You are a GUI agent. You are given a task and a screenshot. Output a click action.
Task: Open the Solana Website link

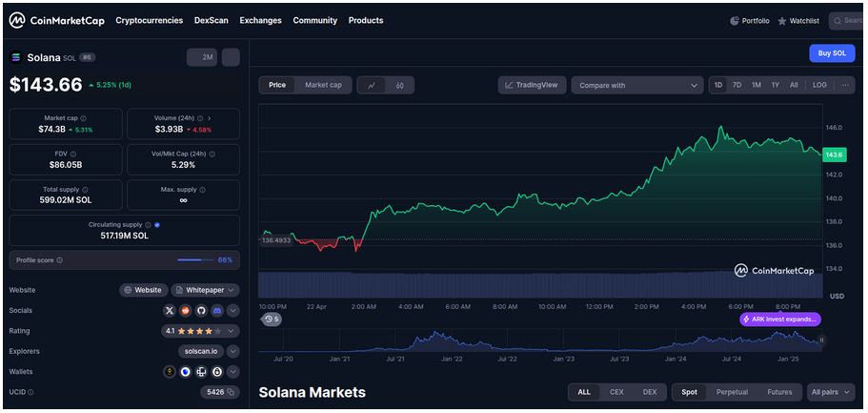[x=143, y=290]
